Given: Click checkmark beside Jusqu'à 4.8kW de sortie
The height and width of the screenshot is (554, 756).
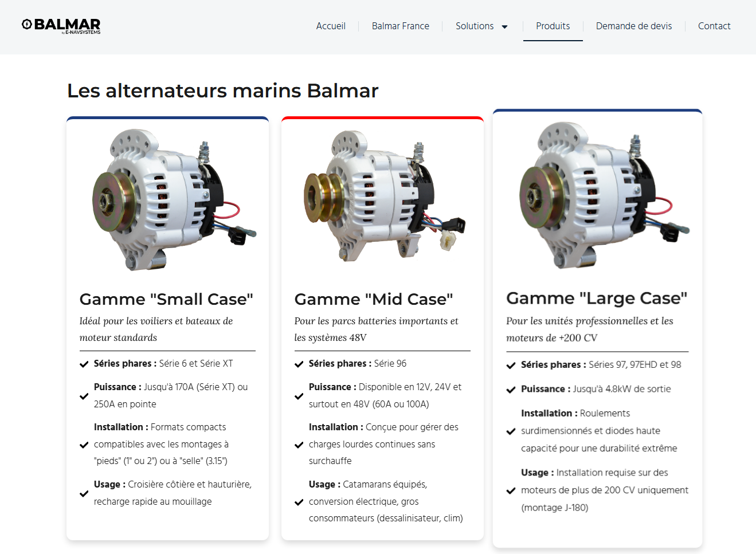Looking at the screenshot, I should coord(511,390).
